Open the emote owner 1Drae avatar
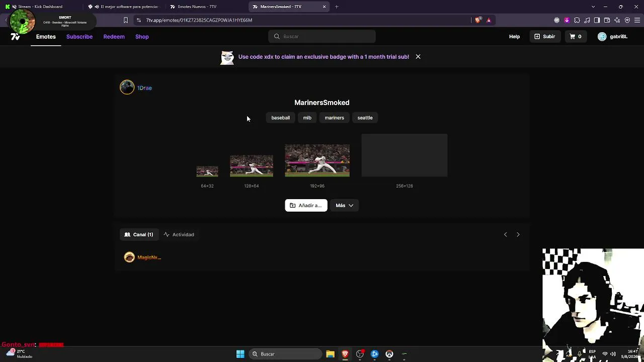Image resolution: width=644 pixels, height=362 pixels. click(x=127, y=87)
